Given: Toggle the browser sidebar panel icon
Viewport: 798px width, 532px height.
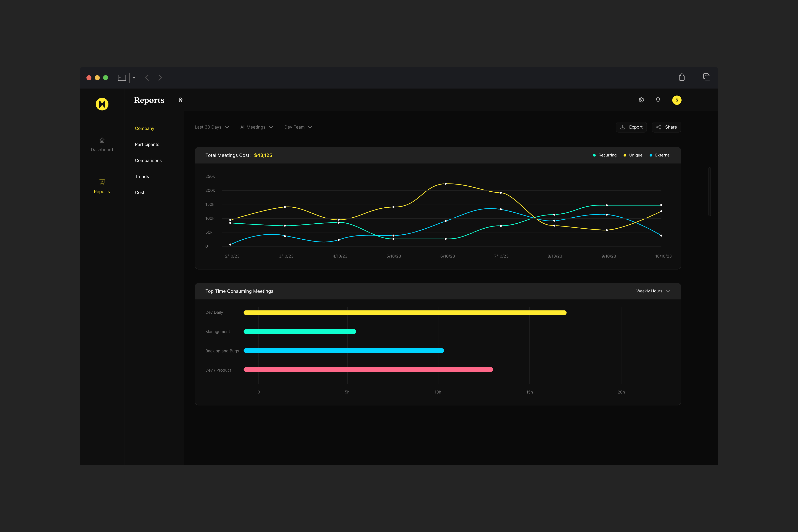Looking at the screenshot, I should (122, 78).
